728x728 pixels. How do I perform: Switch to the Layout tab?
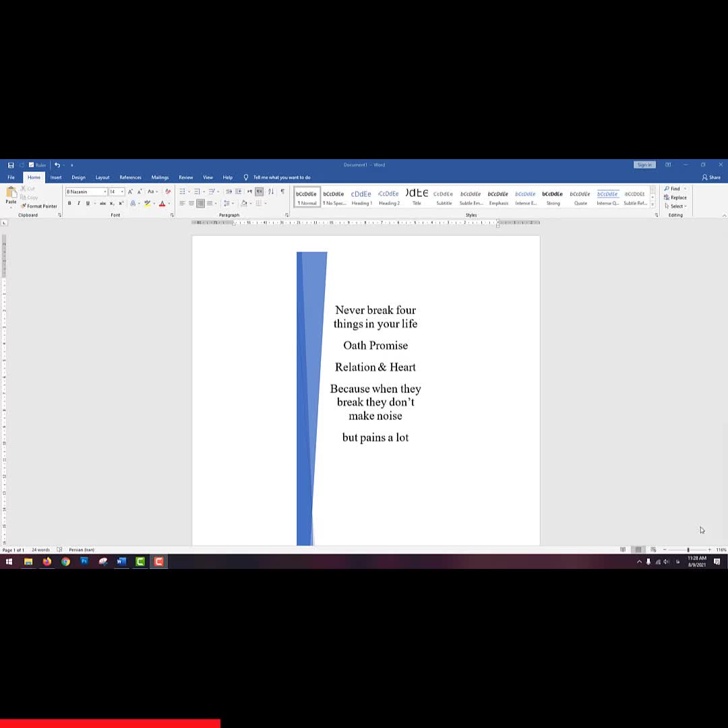pos(102,177)
